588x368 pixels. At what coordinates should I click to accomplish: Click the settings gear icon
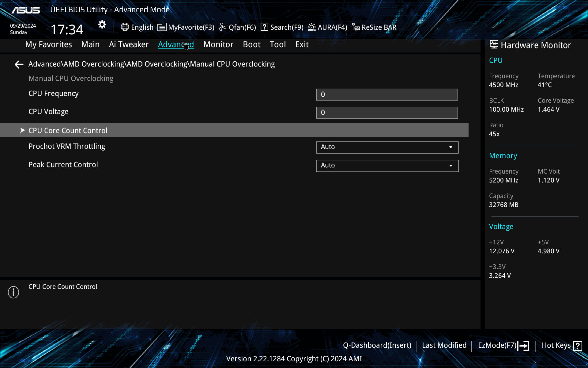click(x=102, y=25)
